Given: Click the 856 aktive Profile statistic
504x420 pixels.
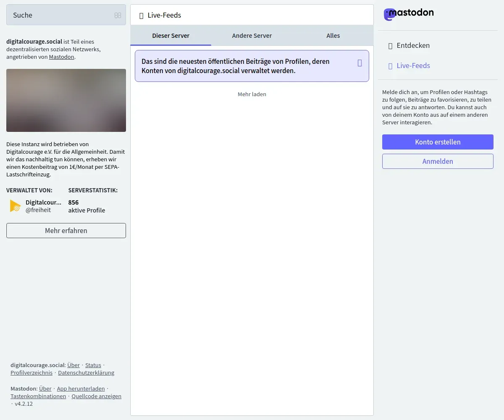Looking at the screenshot, I should pyautogui.click(x=87, y=206).
